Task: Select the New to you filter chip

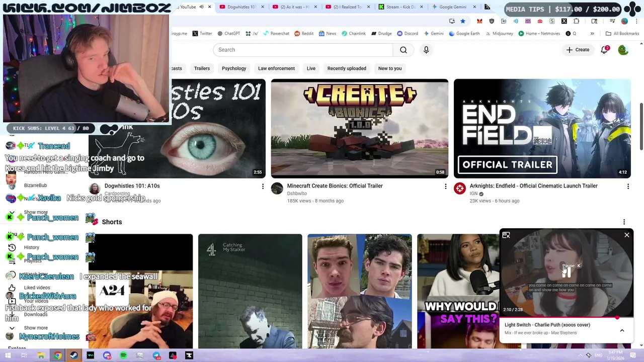Action: 390,68
